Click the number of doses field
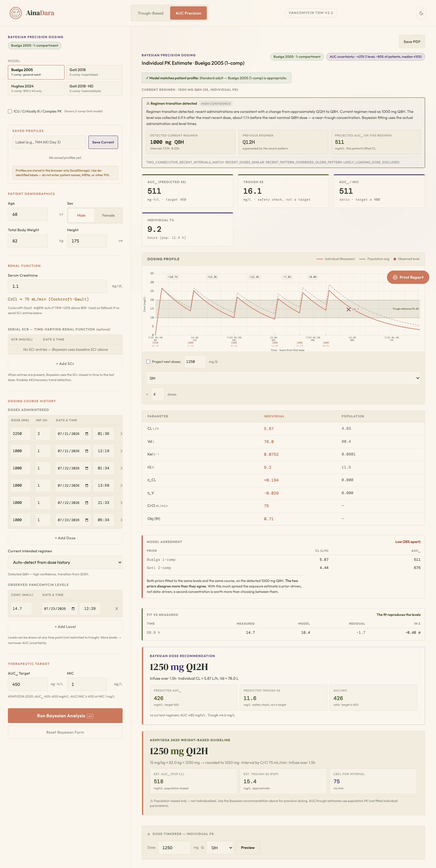 [x=157, y=394]
